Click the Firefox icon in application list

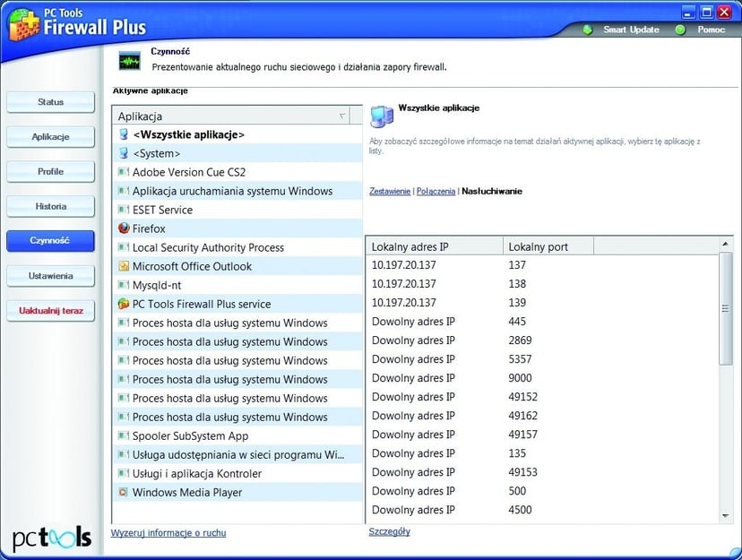coord(124,228)
